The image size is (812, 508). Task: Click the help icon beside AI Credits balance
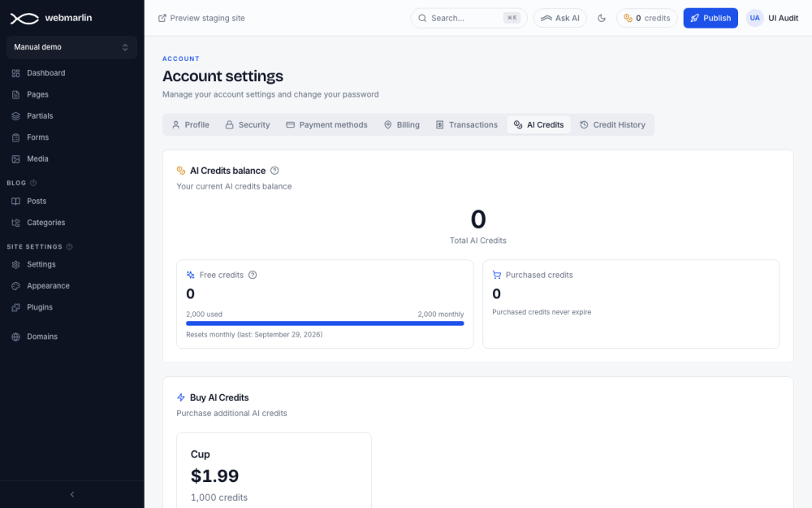click(274, 171)
